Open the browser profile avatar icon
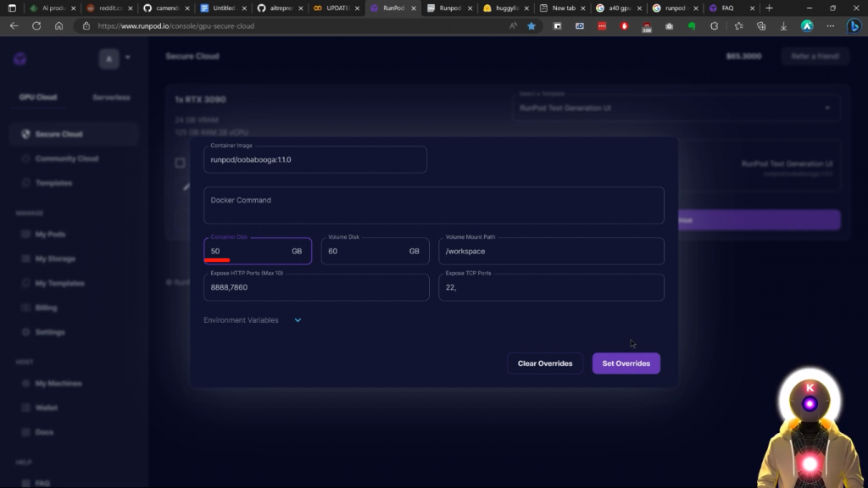The image size is (868, 488). (x=807, y=26)
